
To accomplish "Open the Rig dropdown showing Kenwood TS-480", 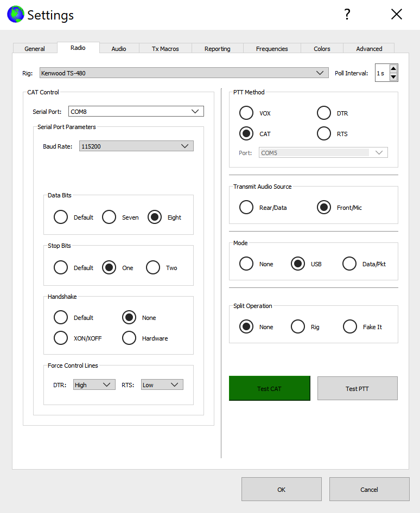I will tap(184, 73).
